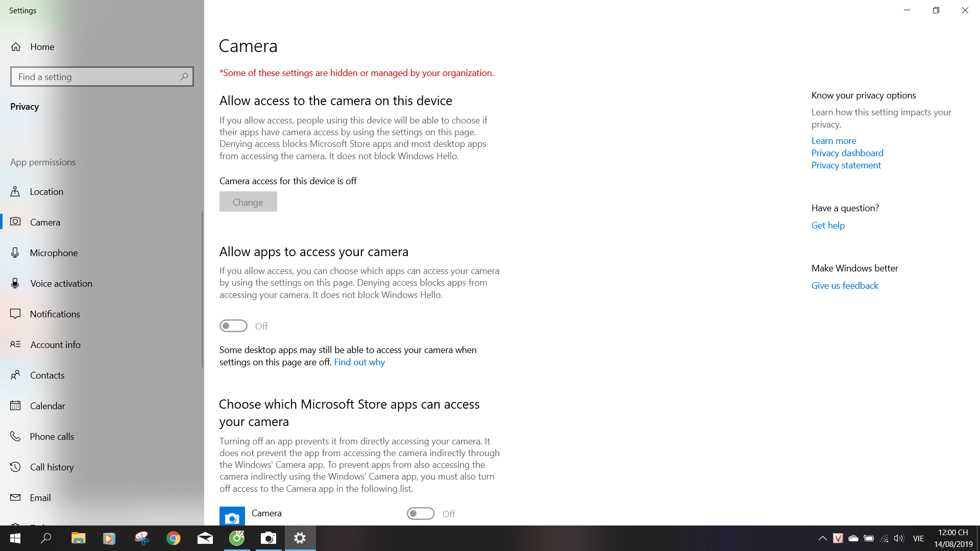Viewport: 980px width, 551px height.
Task: Toggle Allow apps to access camera
Action: tap(233, 327)
